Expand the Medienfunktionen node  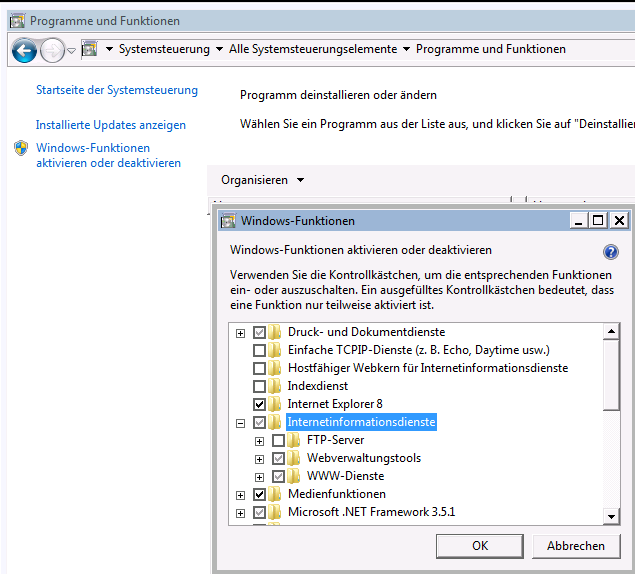pos(240,495)
